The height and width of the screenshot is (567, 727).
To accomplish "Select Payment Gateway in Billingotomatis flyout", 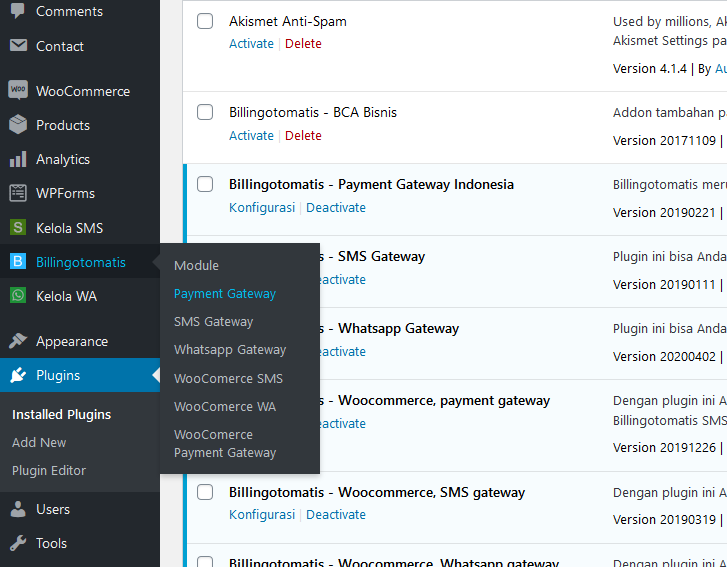I will coord(225,294).
